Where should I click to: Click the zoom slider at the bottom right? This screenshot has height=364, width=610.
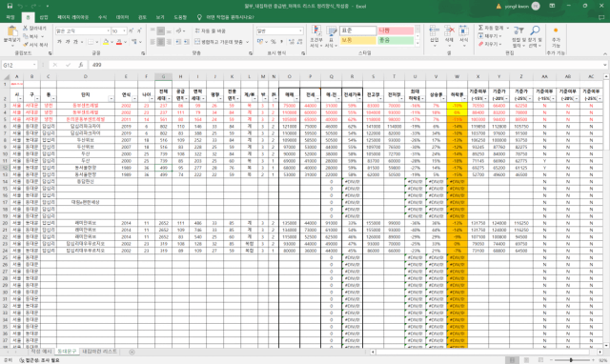point(571,360)
